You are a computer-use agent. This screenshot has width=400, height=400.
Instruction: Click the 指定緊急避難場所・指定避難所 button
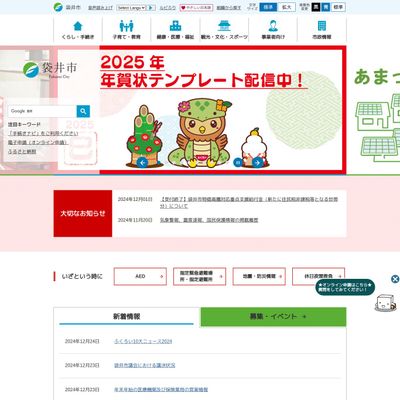(x=200, y=276)
